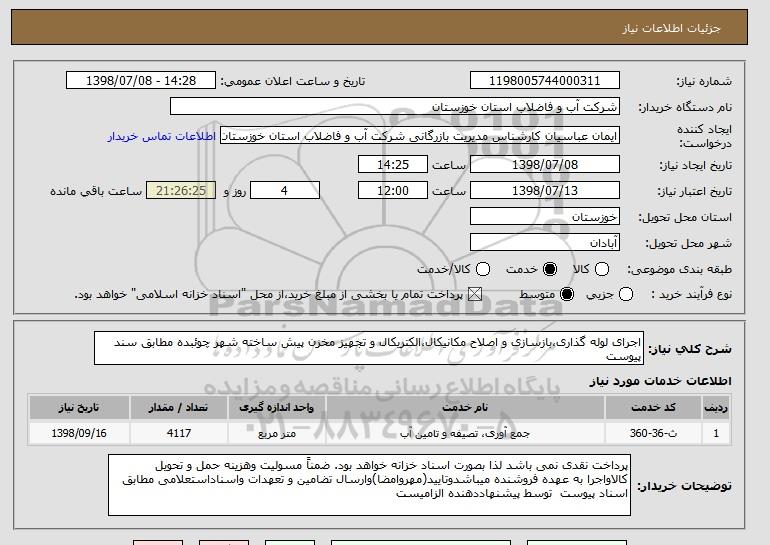This screenshot has width=770, height=545.
Task: Click the استان محل تحویل label
Action: 685,217
